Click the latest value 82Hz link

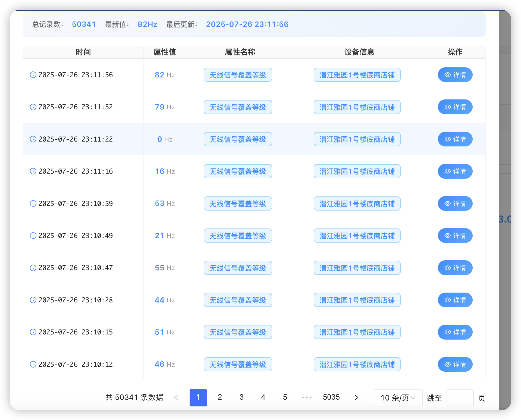tap(147, 24)
